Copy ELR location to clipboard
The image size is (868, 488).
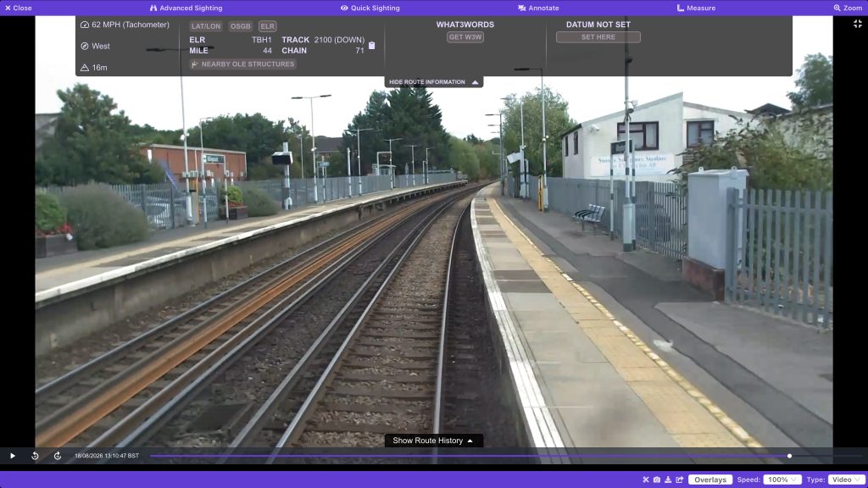(x=371, y=46)
